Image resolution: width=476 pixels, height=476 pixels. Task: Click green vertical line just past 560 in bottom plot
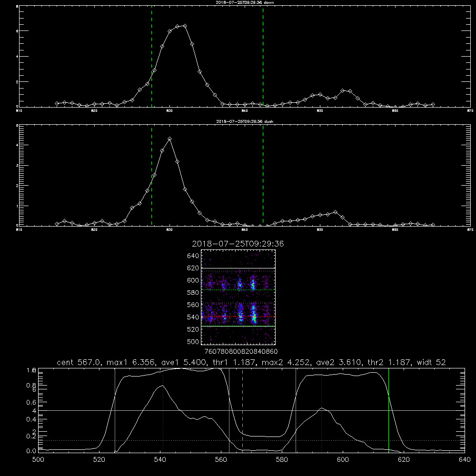229,410
